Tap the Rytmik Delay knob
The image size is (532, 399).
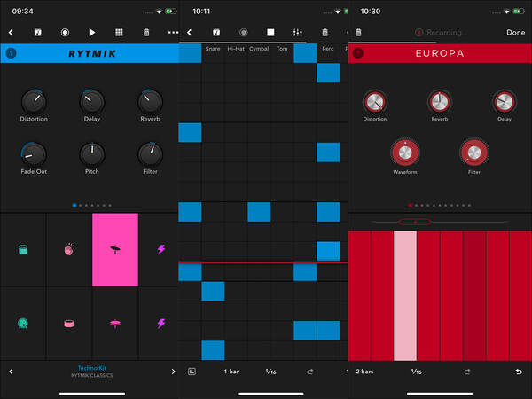91,101
